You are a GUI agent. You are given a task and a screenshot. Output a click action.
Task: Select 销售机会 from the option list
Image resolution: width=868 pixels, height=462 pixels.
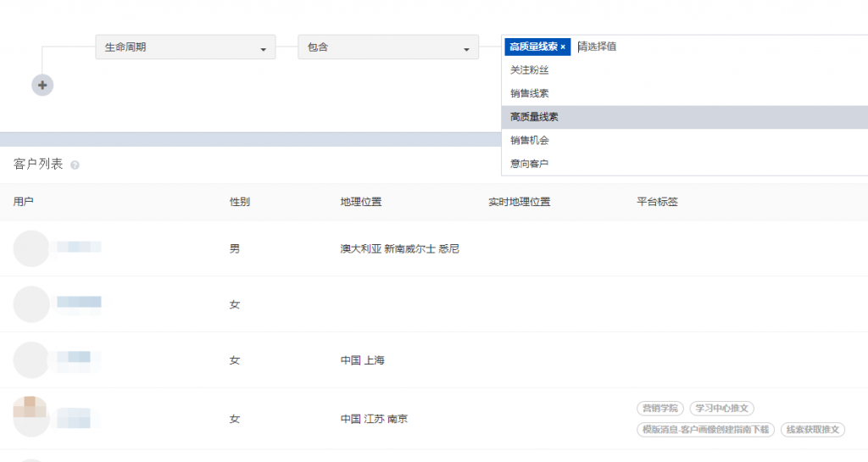coord(530,140)
